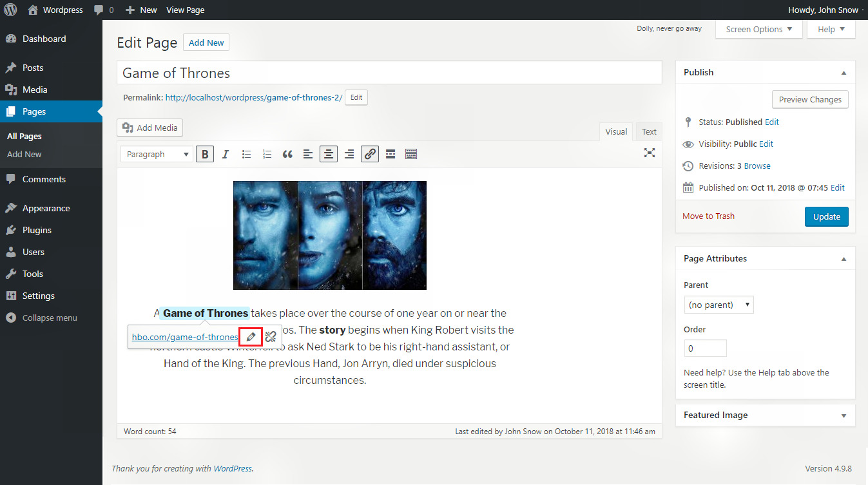Click Add New in Pages submenu
This screenshot has width=868, height=485.
point(24,154)
